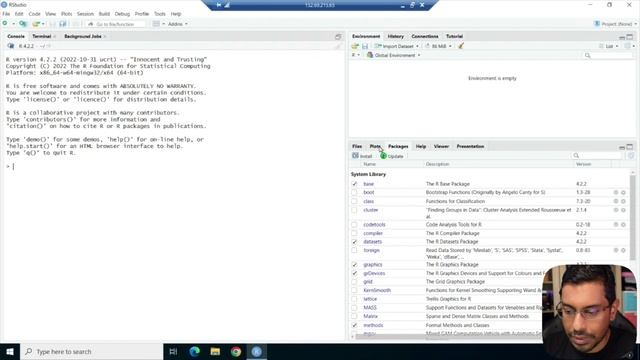Open the Windows Start menu

pos(10,351)
